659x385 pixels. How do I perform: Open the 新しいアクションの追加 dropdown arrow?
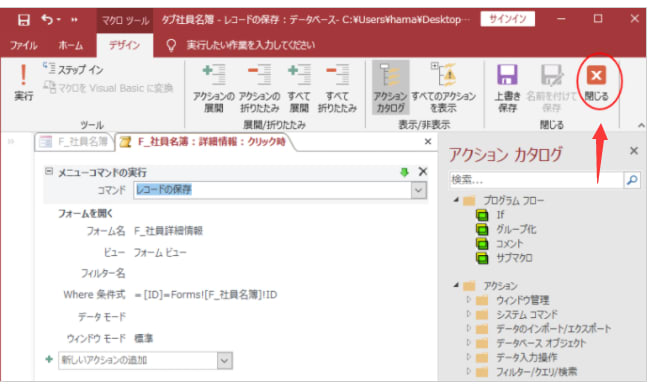click(x=225, y=361)
